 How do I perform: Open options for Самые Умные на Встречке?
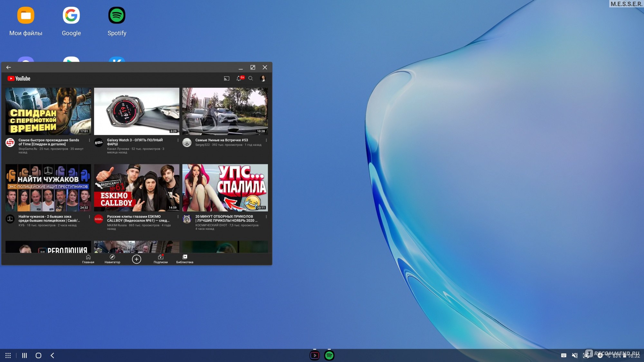266,140
